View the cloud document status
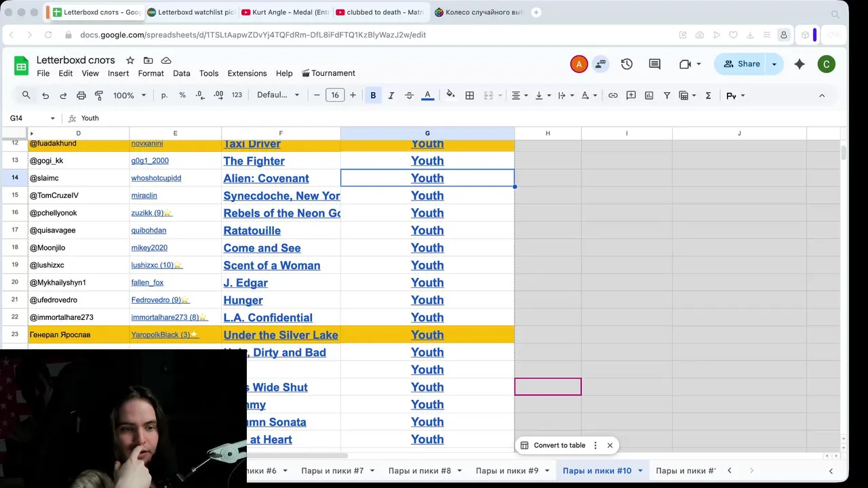Image resolution: width=868 pixels, height=488 pixels. click(x=166, y=60)
